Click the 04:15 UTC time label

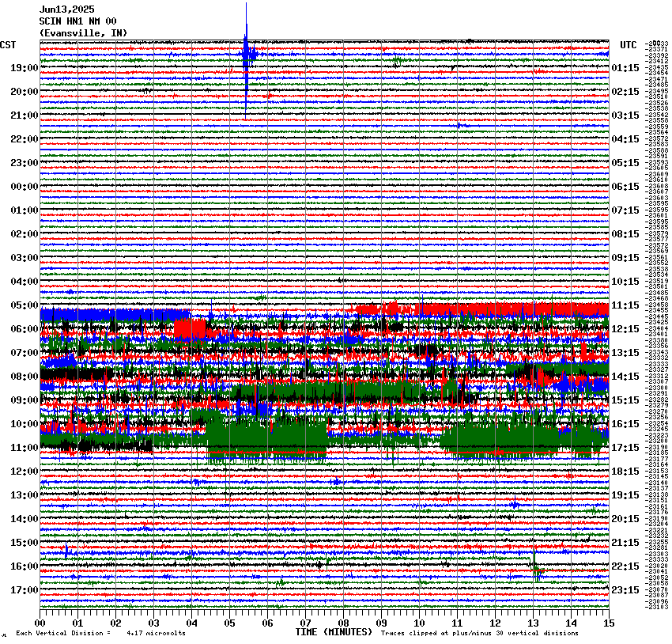click(625, 139)
